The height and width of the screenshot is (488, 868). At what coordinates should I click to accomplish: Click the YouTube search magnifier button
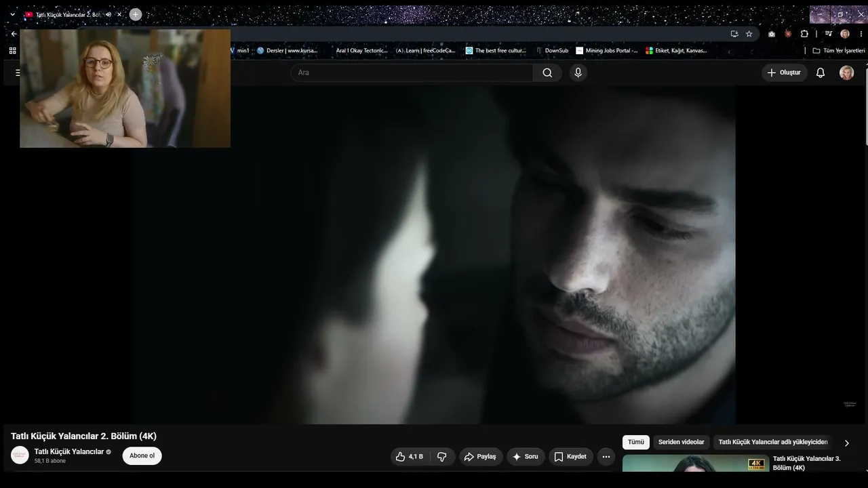(x=547, y=73)
